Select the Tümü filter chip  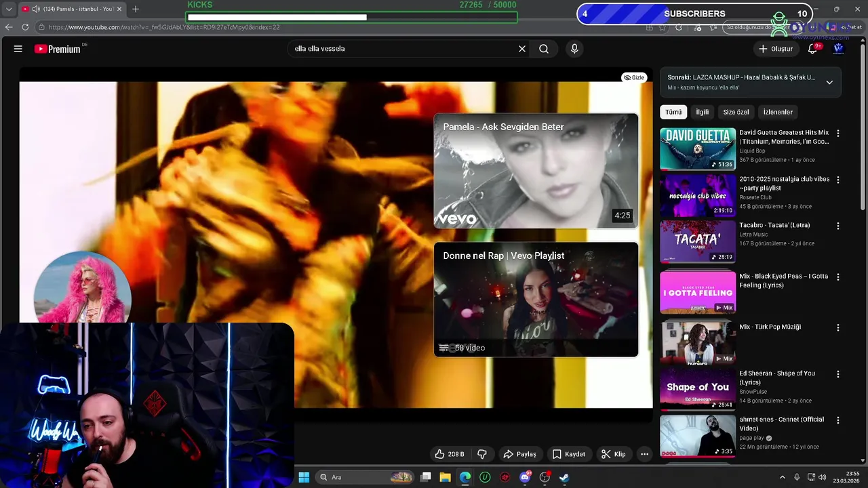673,112
